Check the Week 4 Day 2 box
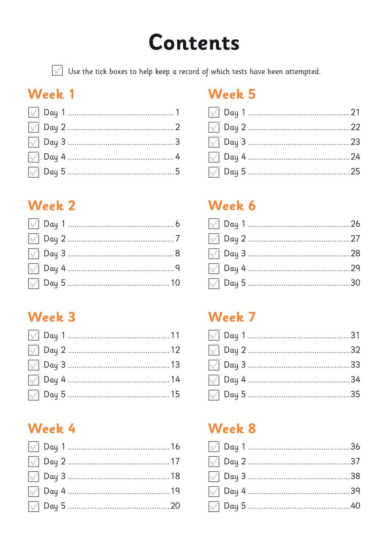The image size is (392, 547). tap(34, 462)
